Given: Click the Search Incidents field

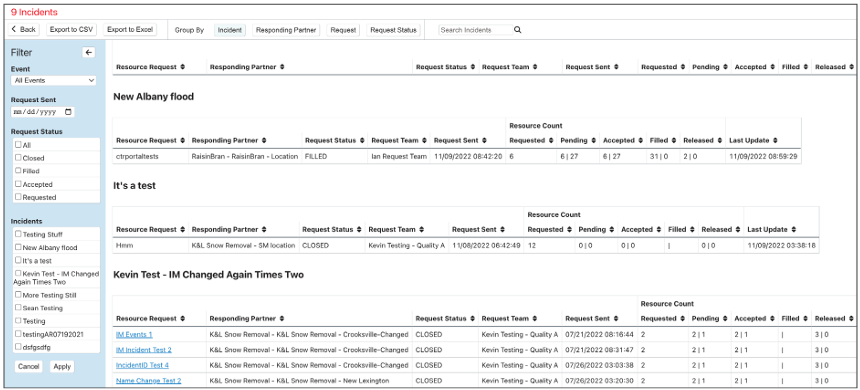Looking at the screenshot, I should point(476,30).
